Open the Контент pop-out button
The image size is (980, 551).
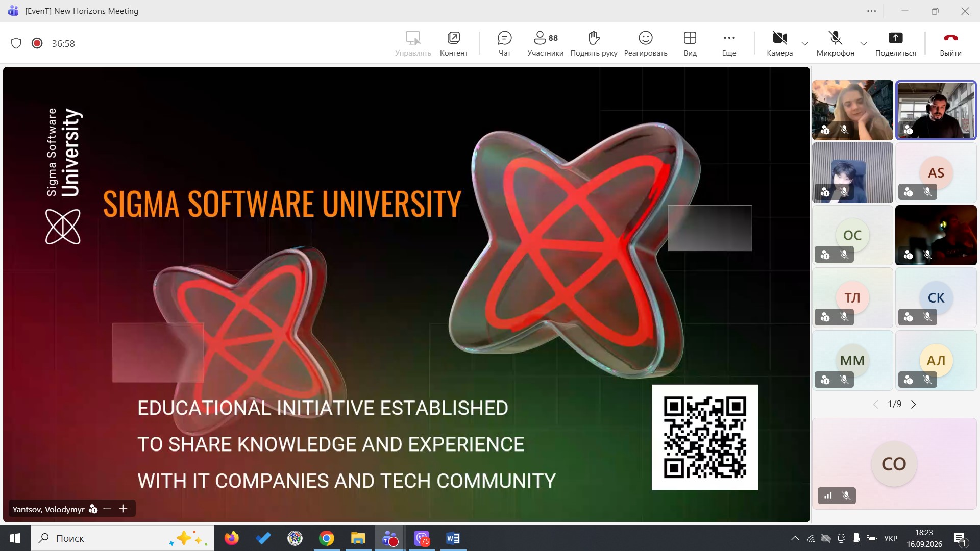point(454,43)
